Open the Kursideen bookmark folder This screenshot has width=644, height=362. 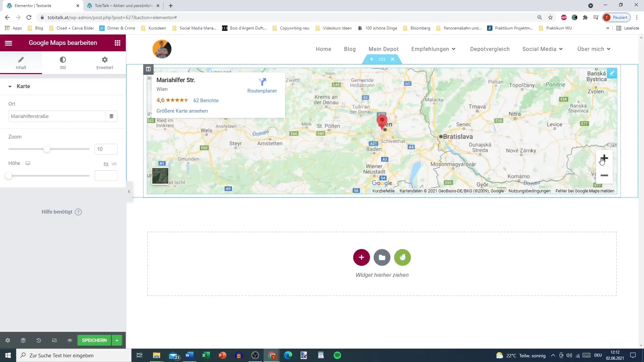[154, 28]
